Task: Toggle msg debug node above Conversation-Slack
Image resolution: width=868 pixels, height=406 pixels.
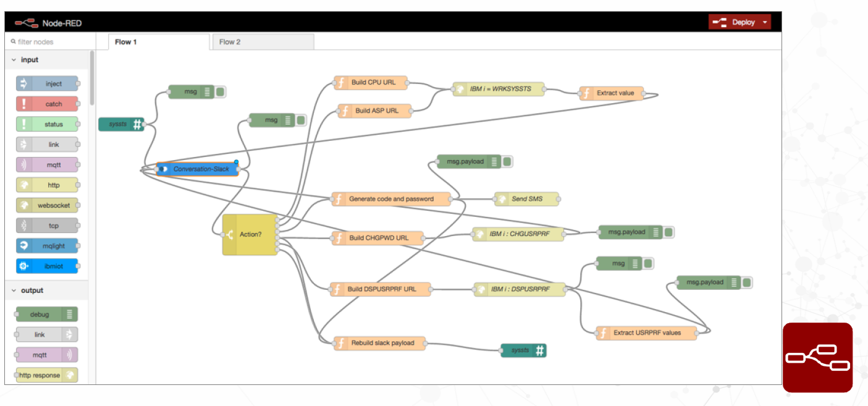Action: click(x=300, y=121)
